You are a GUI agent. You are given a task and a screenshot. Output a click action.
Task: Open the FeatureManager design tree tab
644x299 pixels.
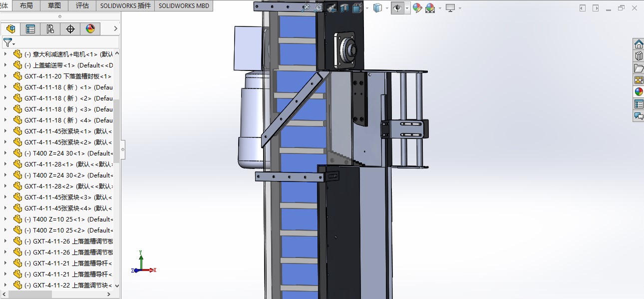click(x=10, y=29)
